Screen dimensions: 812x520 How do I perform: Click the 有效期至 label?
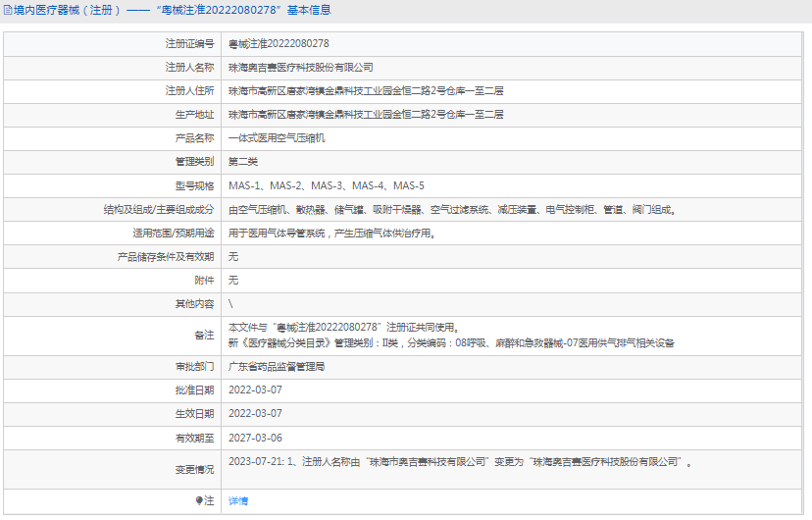point(195,439)
